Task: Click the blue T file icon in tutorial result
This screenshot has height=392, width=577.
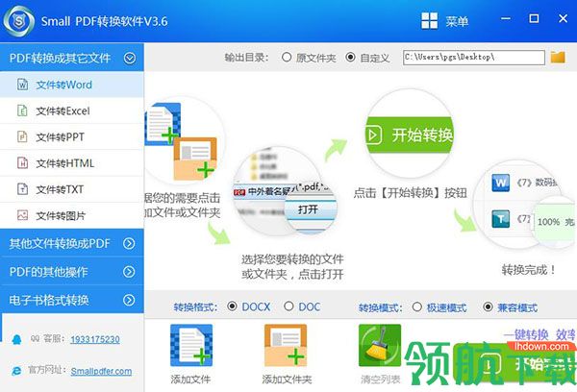Action: 501,219
